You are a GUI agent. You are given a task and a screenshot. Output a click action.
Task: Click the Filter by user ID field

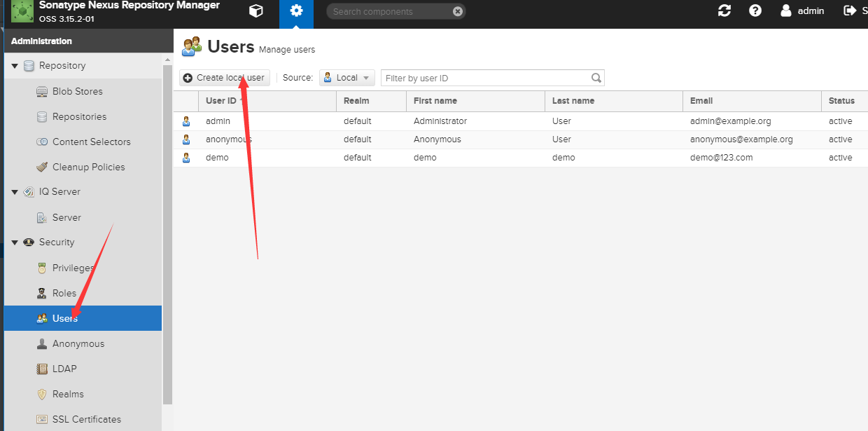click(486, 78)
